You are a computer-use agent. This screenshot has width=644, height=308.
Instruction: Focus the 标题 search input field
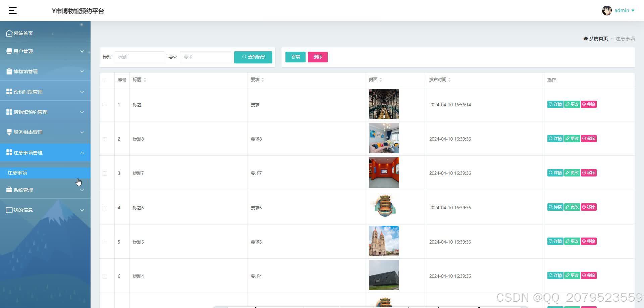140,57
